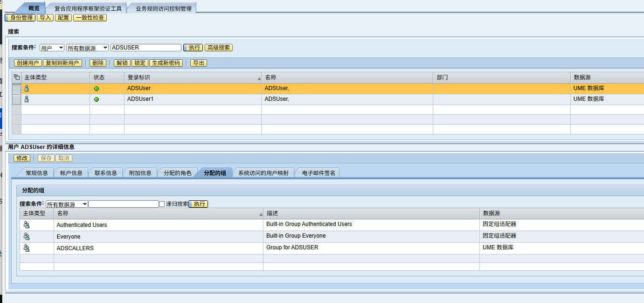Click select-all icon in user table header
Image resolution: width=644 pixels, height=303 pixels.
pos(16,78)
